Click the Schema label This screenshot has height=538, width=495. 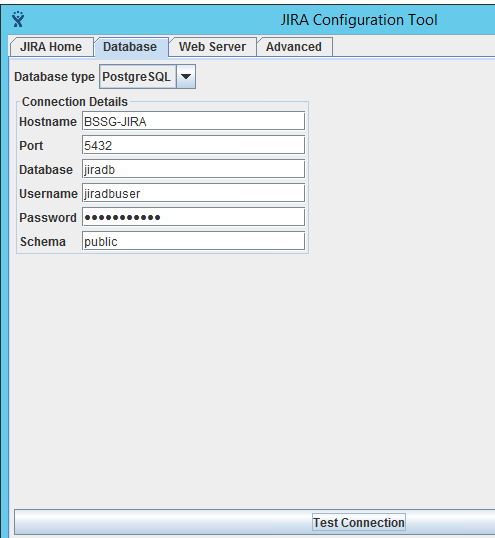point(43,242)
